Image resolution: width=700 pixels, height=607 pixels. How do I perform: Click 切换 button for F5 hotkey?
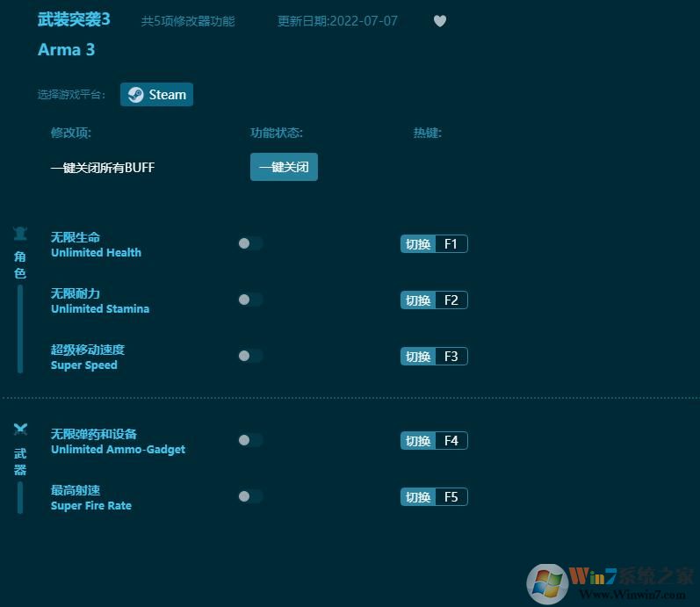(418, 497)
